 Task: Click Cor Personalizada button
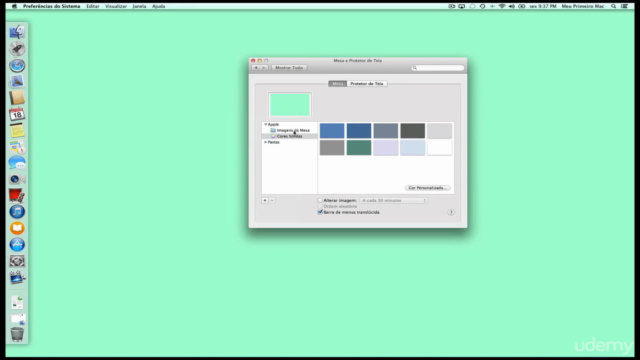[427, 188]
